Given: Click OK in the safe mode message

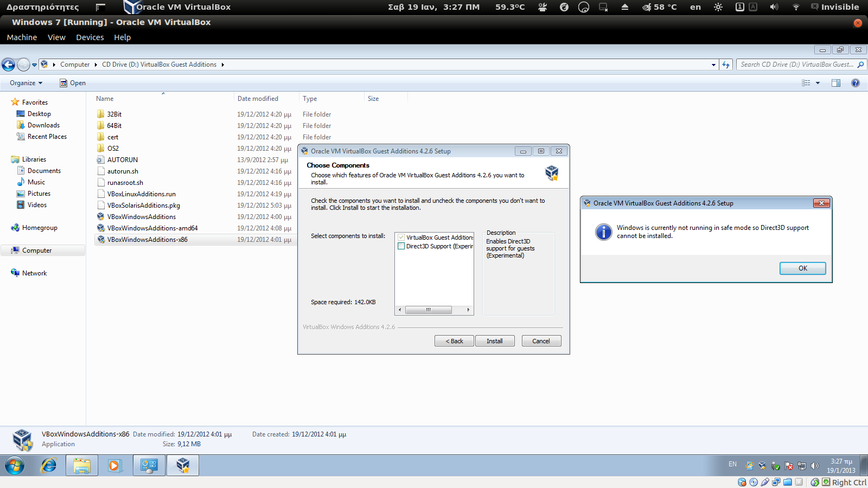Looking at the screenshot, I should (x=803, y=268).
